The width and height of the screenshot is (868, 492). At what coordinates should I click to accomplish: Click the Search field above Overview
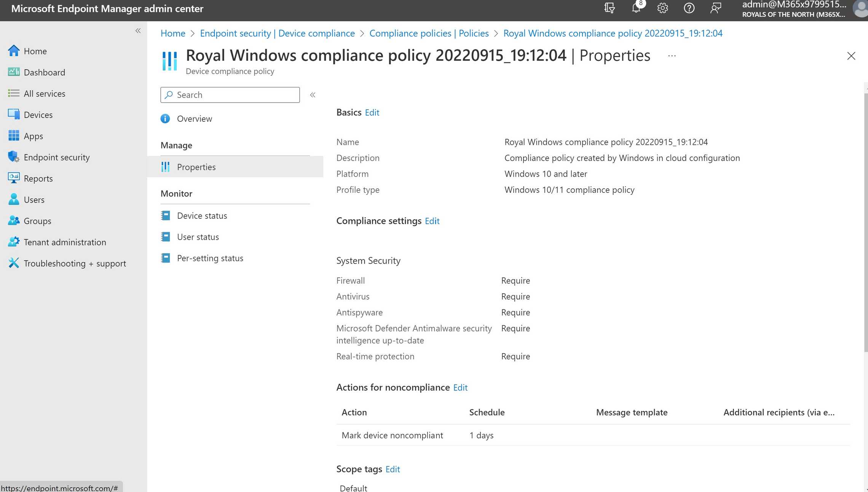coord(230,94)
